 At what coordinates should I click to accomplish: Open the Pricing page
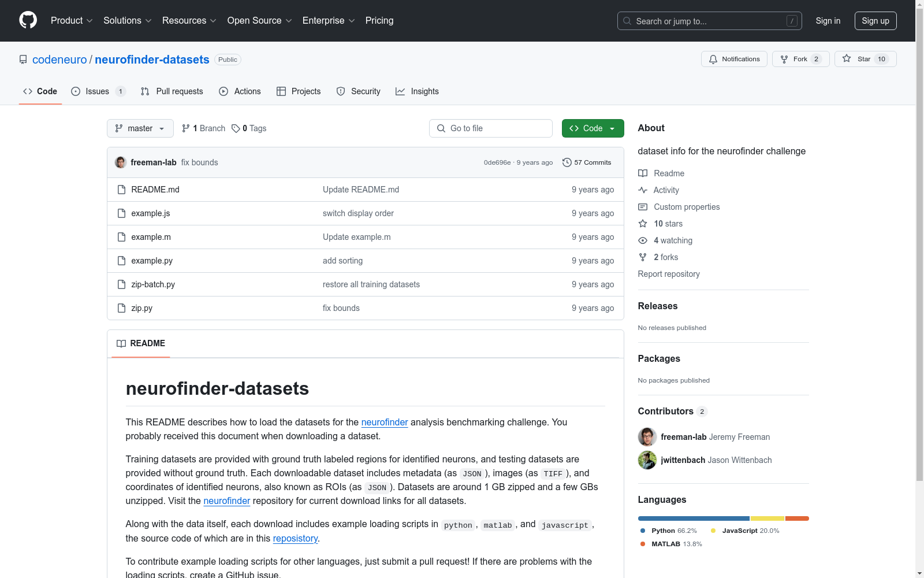tap(379, 20)
